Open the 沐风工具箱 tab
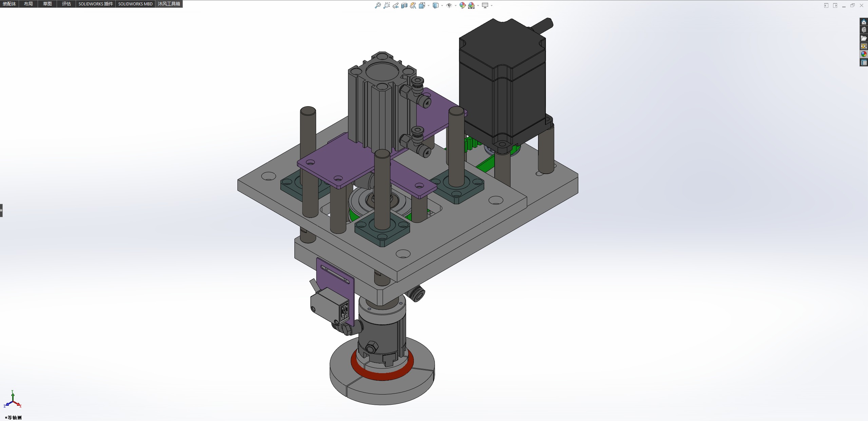This screenshot has width=868, height=421. (169, 4)
